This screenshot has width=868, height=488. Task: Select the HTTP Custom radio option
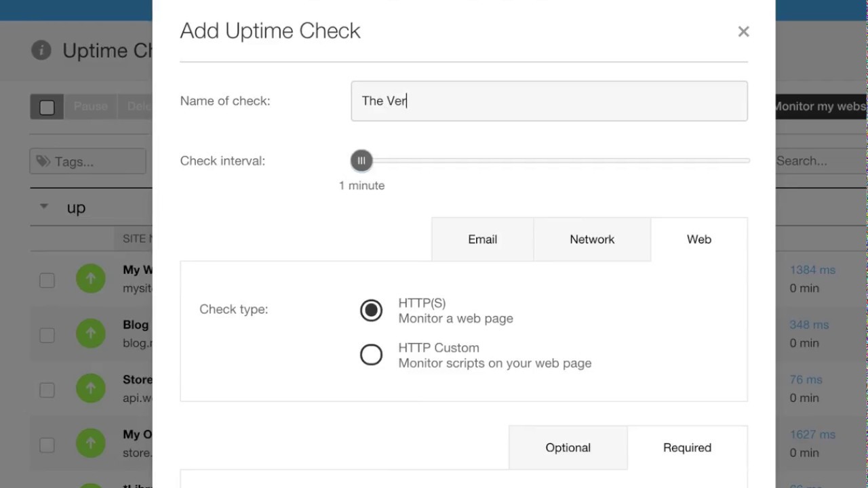371,354
